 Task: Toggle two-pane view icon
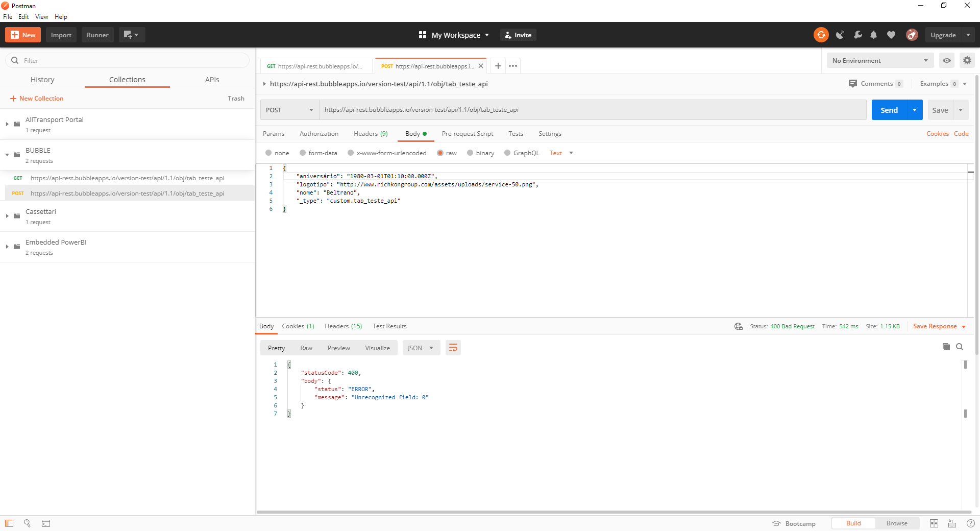pyautogui.click(x=934, y=523)
